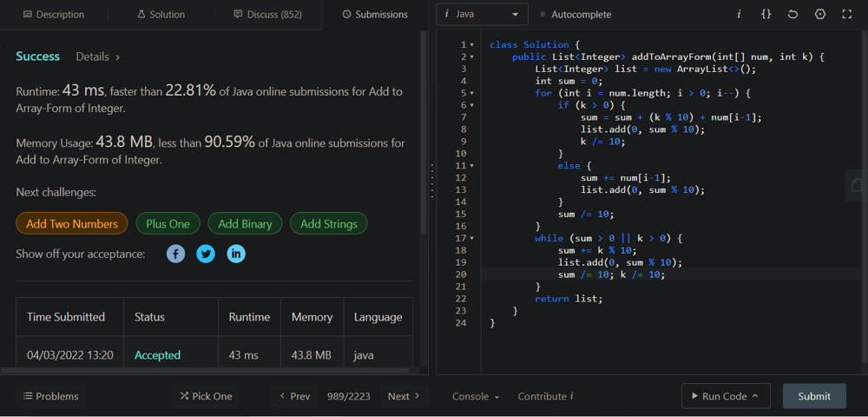Click the 989/2223 problem counter
Viewport: 868px width, 417px height.
[x=349, y=396]
